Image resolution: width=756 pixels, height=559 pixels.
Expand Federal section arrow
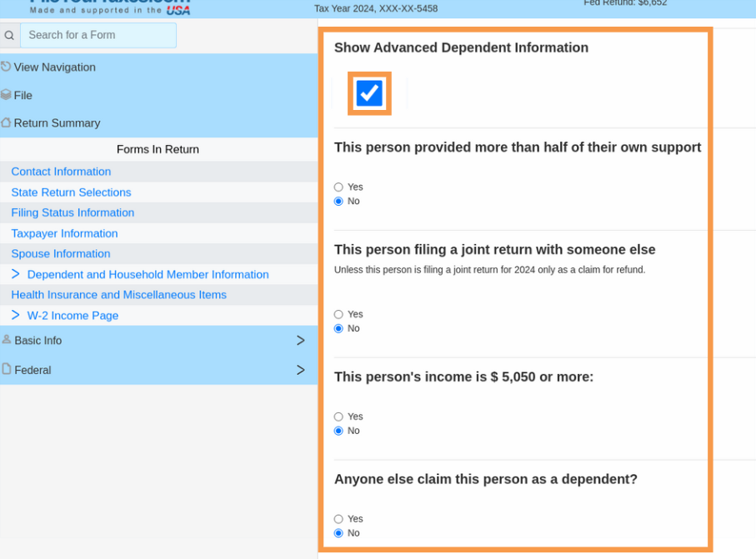coord(300,370)
